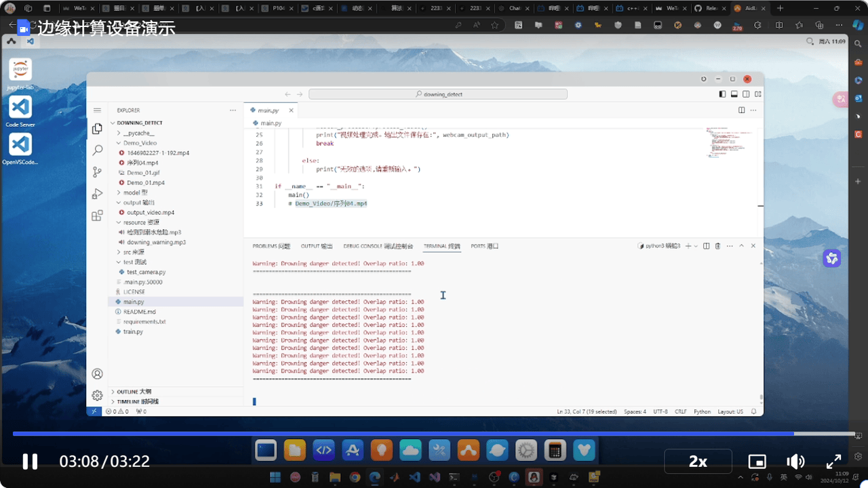Viewport: 868px width, 488px height.
Task: Toggle the secondary side bar layout button
Action: pyautogui.click(x=746, y=94)
